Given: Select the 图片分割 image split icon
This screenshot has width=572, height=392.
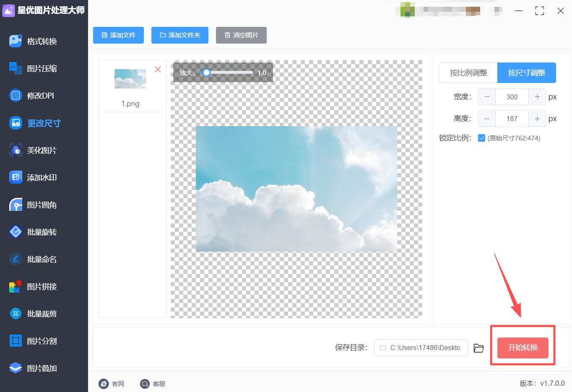Looking at the screenshot, I should [16, 341].
